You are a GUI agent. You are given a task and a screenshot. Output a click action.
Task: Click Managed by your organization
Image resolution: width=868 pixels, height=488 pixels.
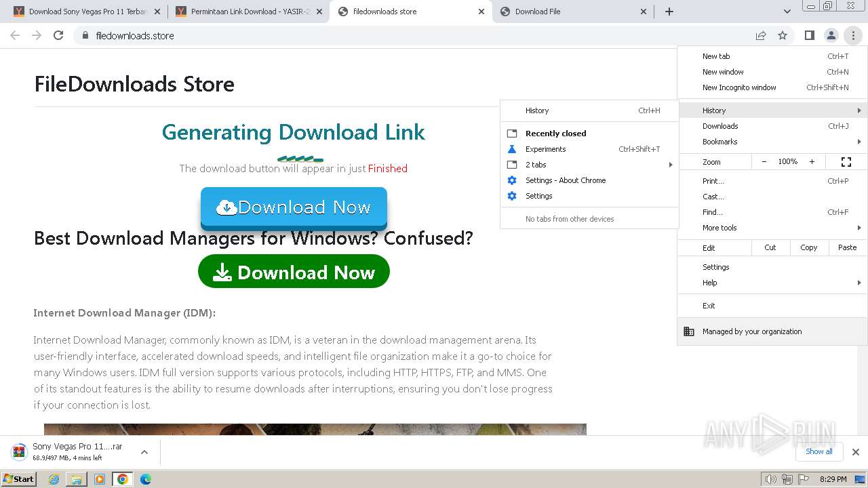pyautogui.click(x=772, y=331)
